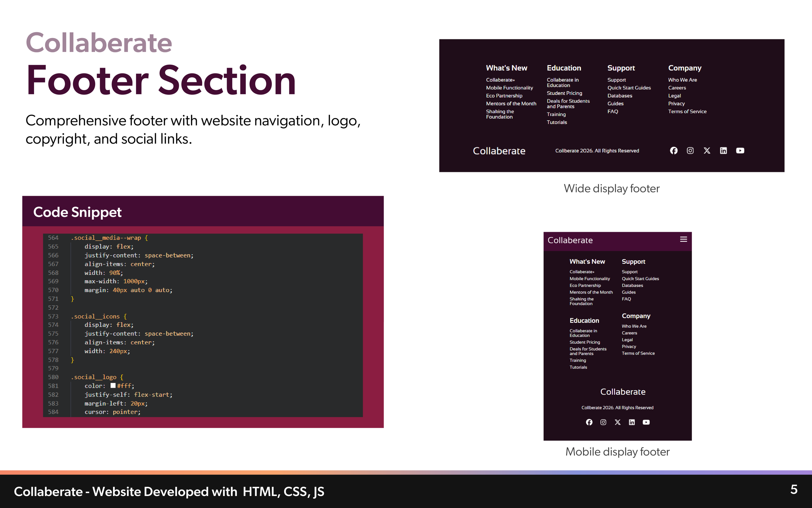The height and width of the screenshot is (508, 812).
Task: Open Careers in mobile footer
Action: pos(629,333)
